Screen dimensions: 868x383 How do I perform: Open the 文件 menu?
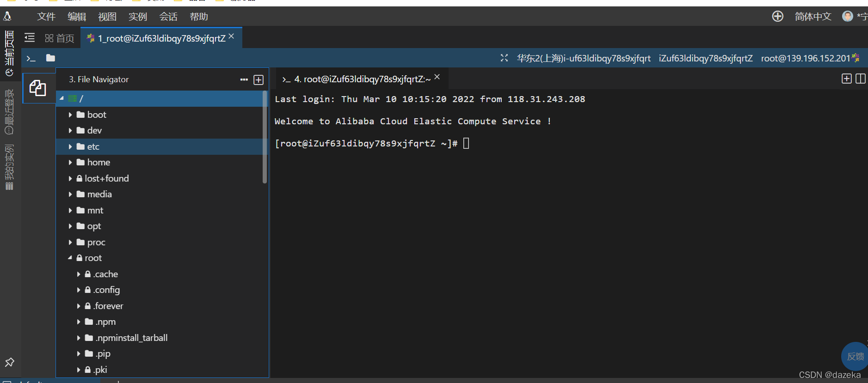(46, 17)
